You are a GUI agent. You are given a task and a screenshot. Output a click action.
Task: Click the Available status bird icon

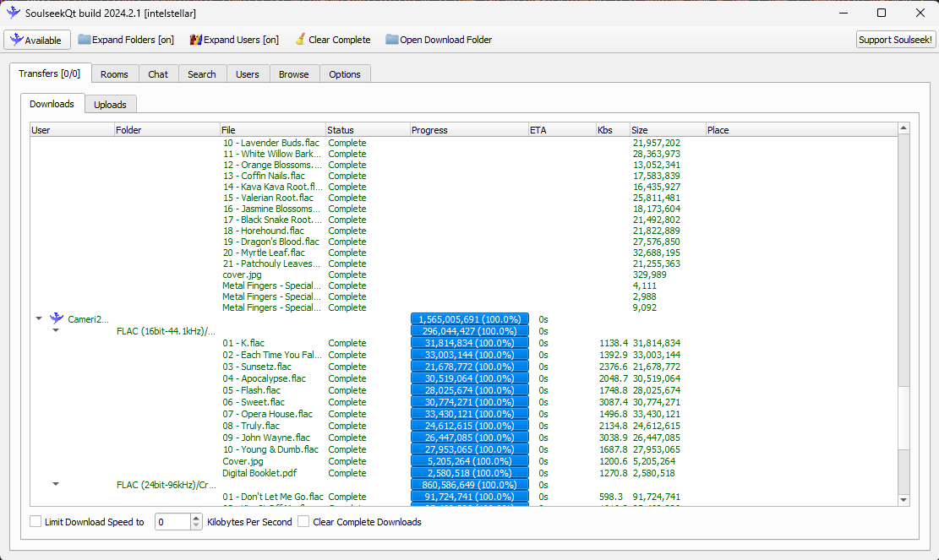[16, 40]
